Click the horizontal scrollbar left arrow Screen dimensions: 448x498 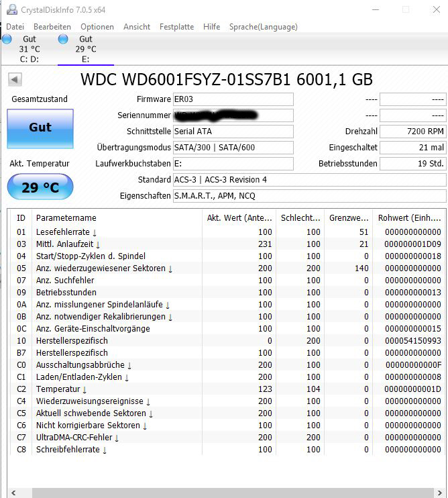[13, 493]
